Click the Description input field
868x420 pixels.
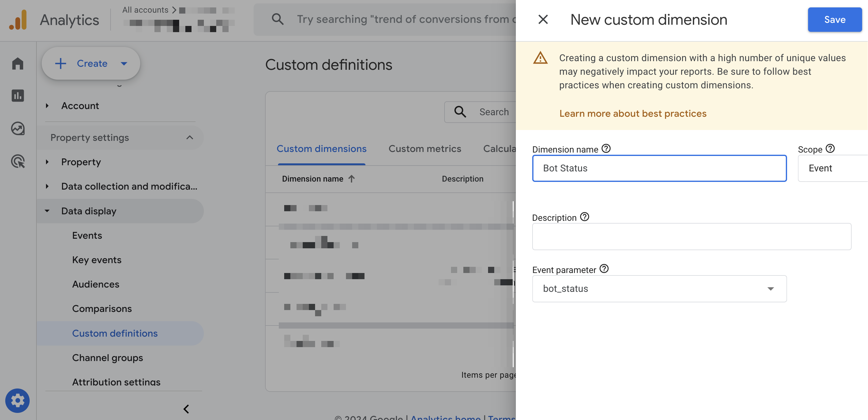(x=691, y=237)
